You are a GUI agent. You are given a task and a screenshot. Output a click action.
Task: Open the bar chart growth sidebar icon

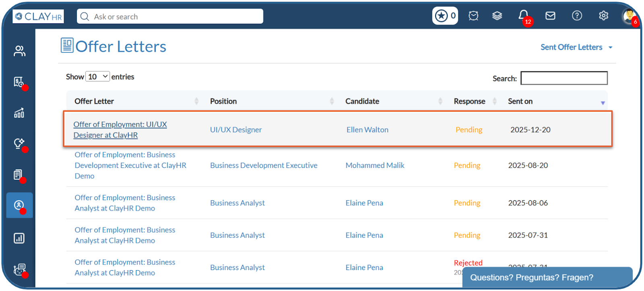click(x=19, y=113)
